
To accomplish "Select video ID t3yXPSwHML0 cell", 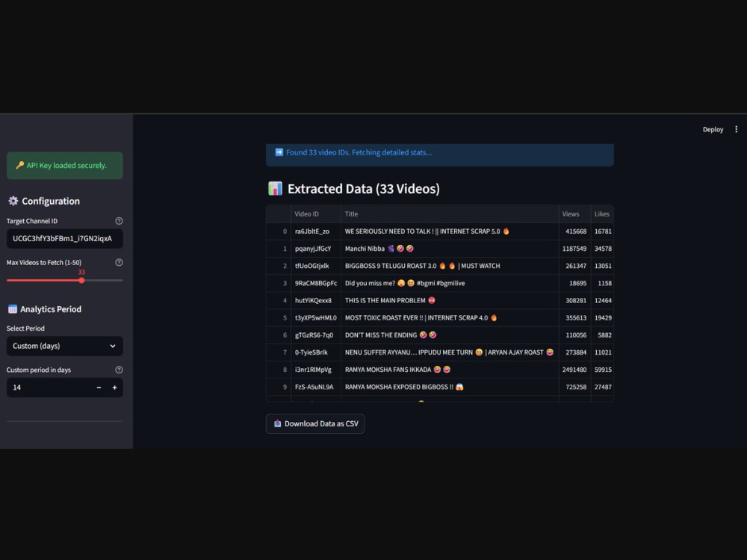I will [316, 317].
